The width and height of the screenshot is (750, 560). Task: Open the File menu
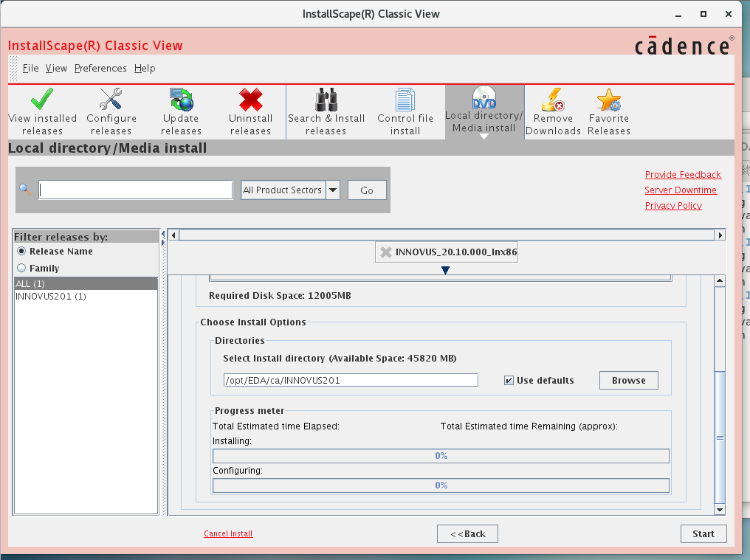coord(30,69)
